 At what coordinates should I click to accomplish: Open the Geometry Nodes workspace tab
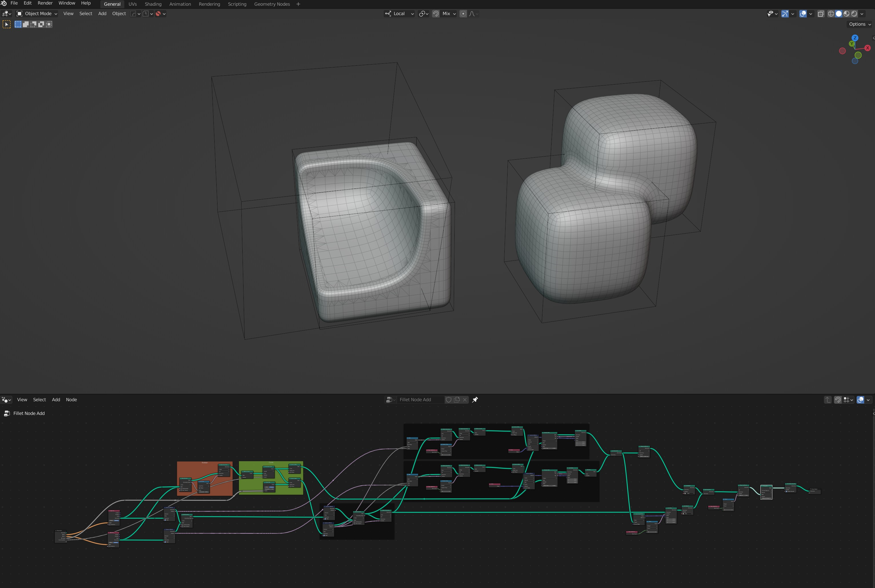coord(272,4)
